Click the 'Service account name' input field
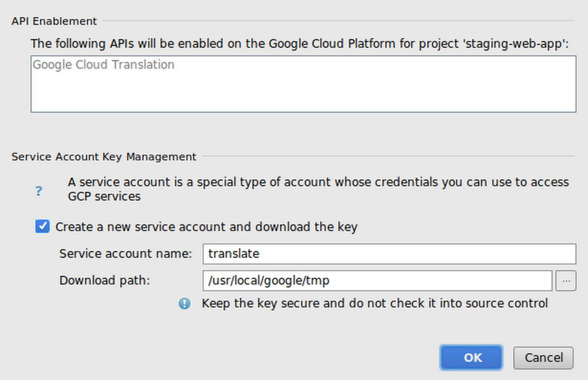The image size is (588, 380). pyautogui.click(x=389, y=254)
